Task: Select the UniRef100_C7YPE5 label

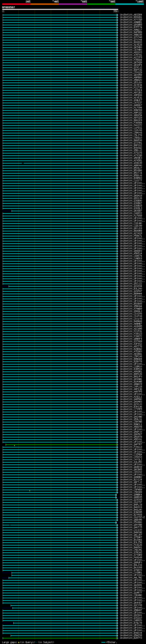Action: (131, 409)
